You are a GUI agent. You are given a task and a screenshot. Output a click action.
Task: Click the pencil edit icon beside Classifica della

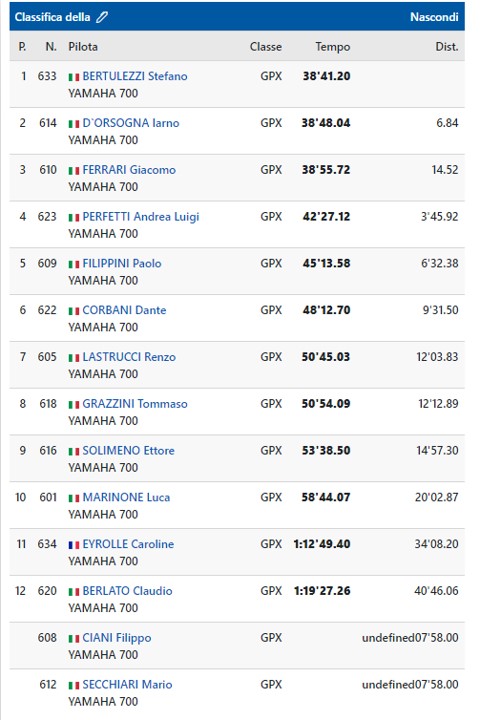[x=102, y=17]
